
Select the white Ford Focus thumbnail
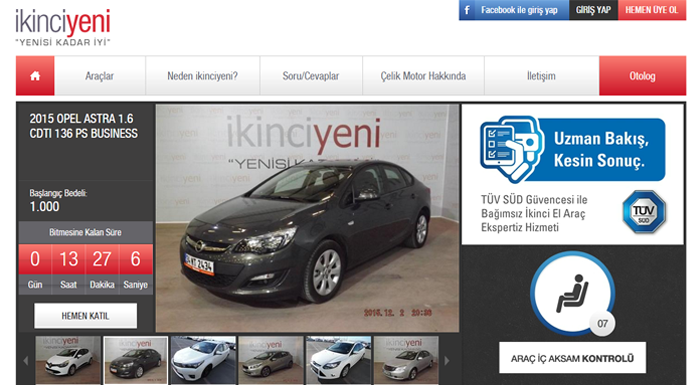click(338, 360)
